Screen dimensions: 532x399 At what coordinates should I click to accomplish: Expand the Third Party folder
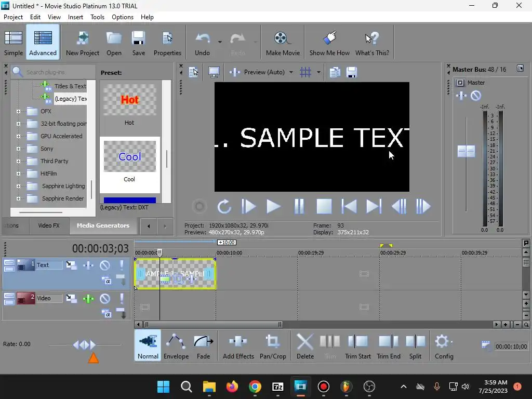(x=18, y=161)
